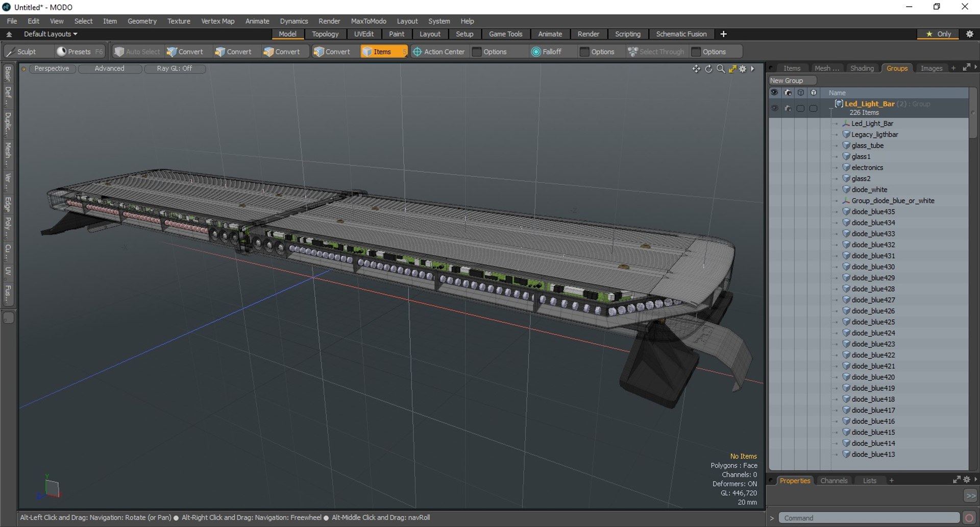This screenshot has height=527, width=980.
Task: Open the Default Layouts dropdown
Action: click(x=51, y=34)
